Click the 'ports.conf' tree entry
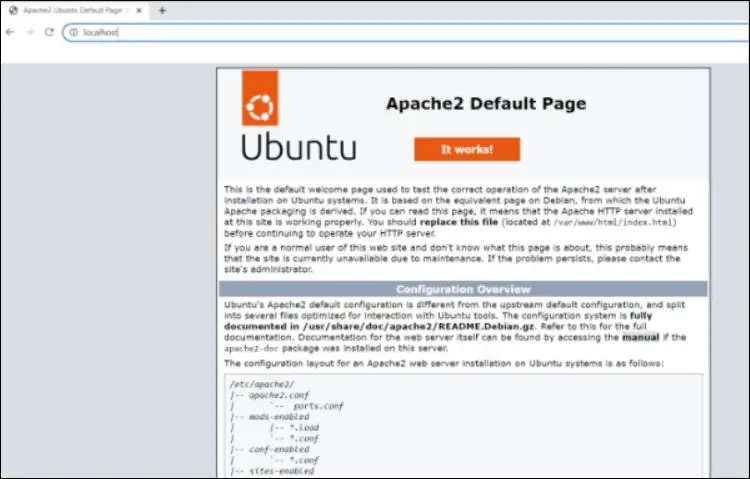The image size is (750, 479). point(318,406)
